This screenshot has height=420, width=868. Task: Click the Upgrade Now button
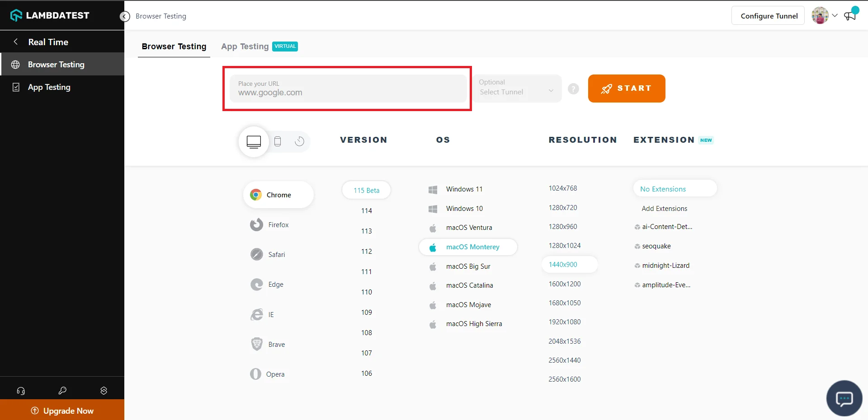pyautogui.click(x=62, y=410)
